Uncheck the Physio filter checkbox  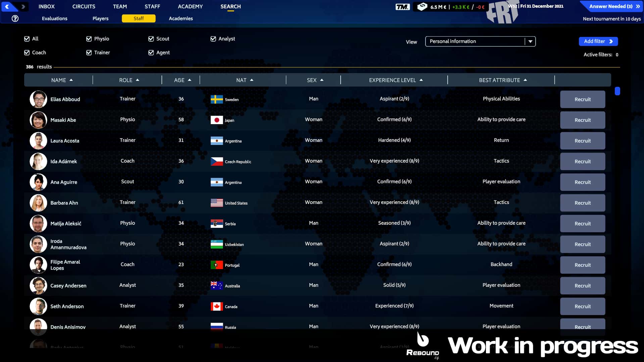[x=89, y=39]
